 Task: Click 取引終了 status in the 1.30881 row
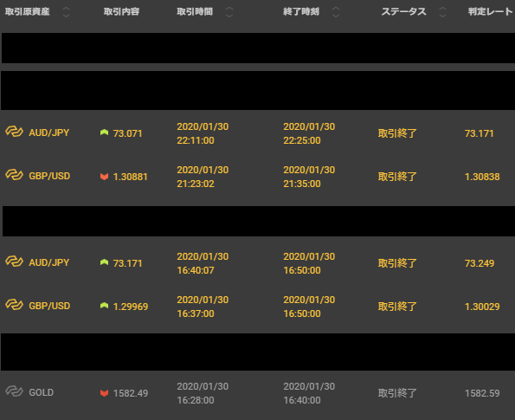point(397,177)
